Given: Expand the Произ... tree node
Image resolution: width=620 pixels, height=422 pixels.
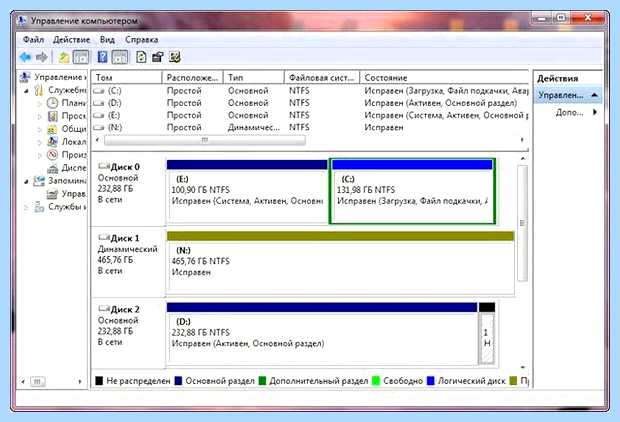Looking at the screenshot, I should pyautogui.click(x=40, y=155).
